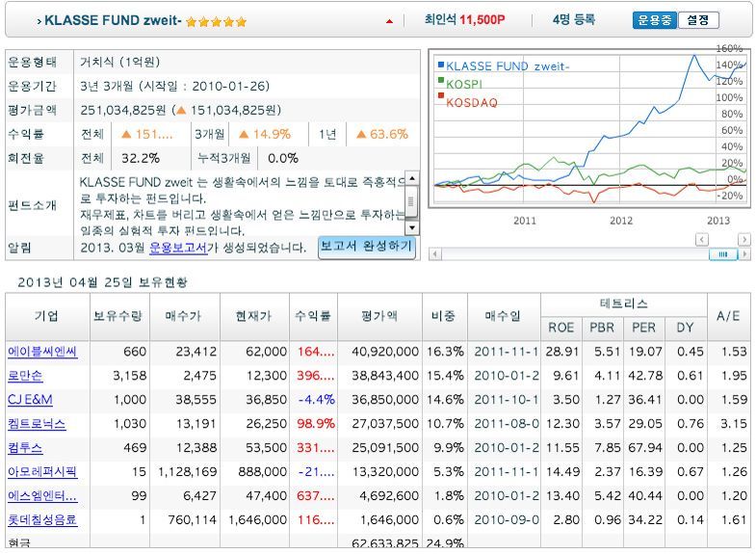Click the chart range slider handle
Screen dimensions: 756x554
pyautogui.click(x=723, y=254)
